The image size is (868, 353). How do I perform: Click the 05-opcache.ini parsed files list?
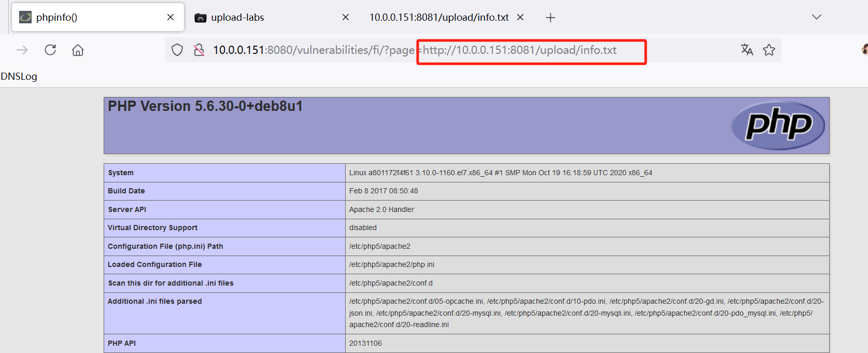click(587, 313)
